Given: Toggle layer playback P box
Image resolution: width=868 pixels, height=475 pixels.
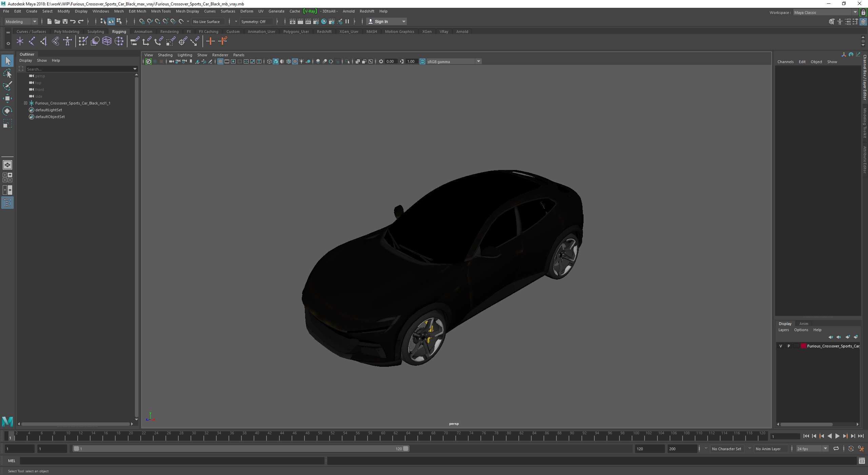Looking at the screenshot, I should (x=789, y=346).
